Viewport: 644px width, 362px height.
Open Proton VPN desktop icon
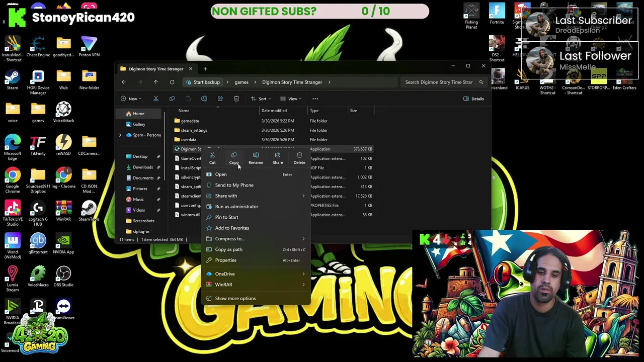coord(89,47)
